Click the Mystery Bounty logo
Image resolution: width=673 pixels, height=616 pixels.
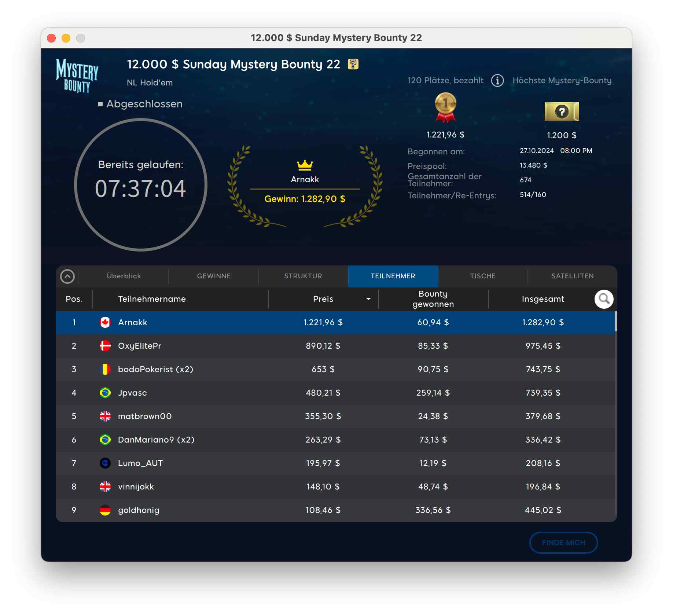[x=77, y=75]
